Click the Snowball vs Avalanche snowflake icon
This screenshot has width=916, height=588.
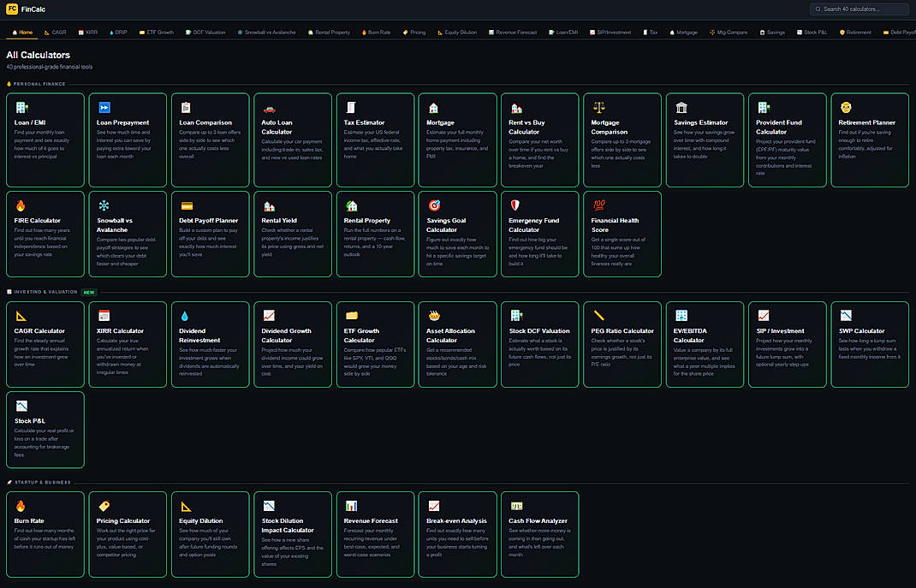click(x=104, y=205)
